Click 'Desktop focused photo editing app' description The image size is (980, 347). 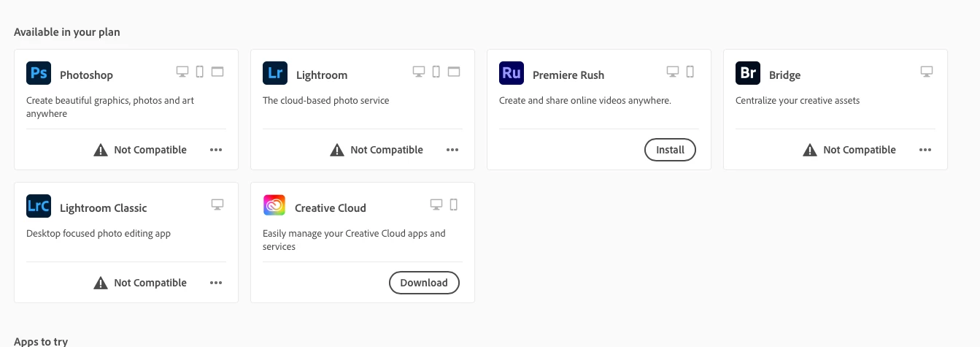[99, 234]
